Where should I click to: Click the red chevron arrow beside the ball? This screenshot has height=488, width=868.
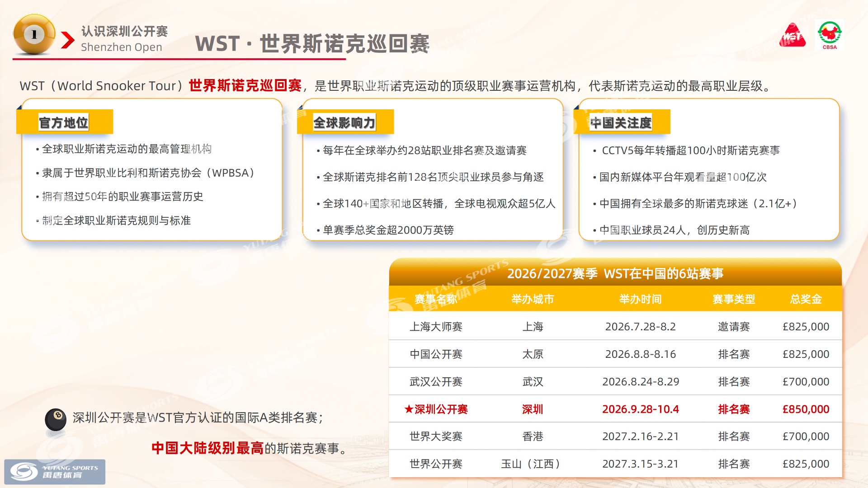[67, 40]
